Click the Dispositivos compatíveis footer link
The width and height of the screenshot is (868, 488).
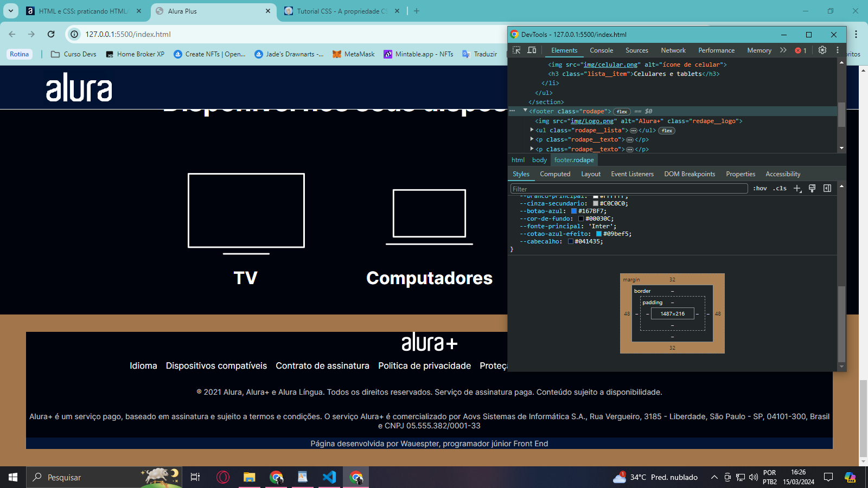point(216,366)
